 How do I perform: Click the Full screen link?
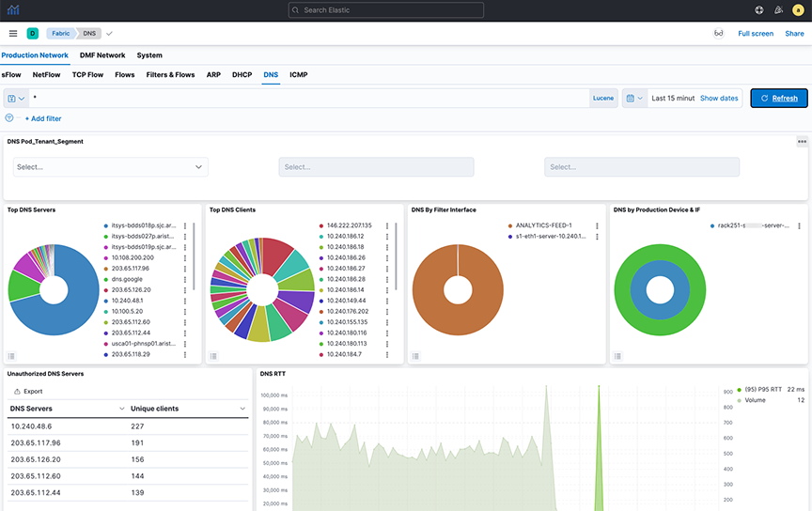tap(756, 34)
